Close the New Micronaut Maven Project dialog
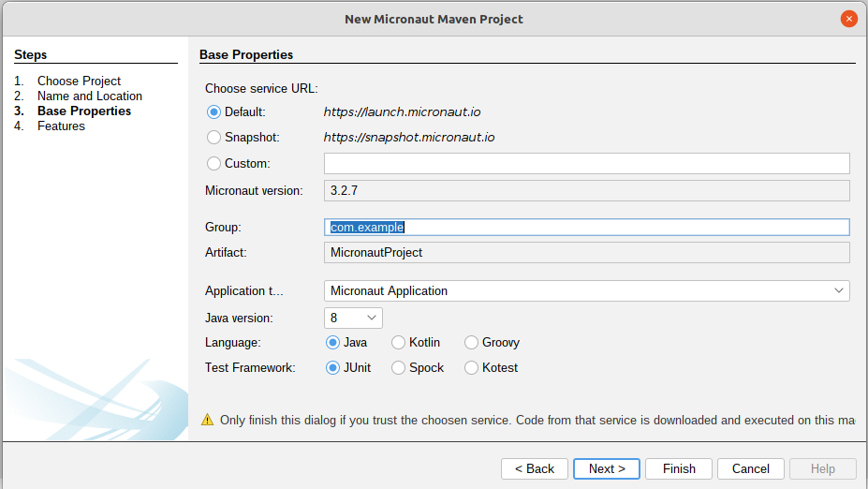The height and width of the screenshot is (489, 868). click(x=848, y=19)
